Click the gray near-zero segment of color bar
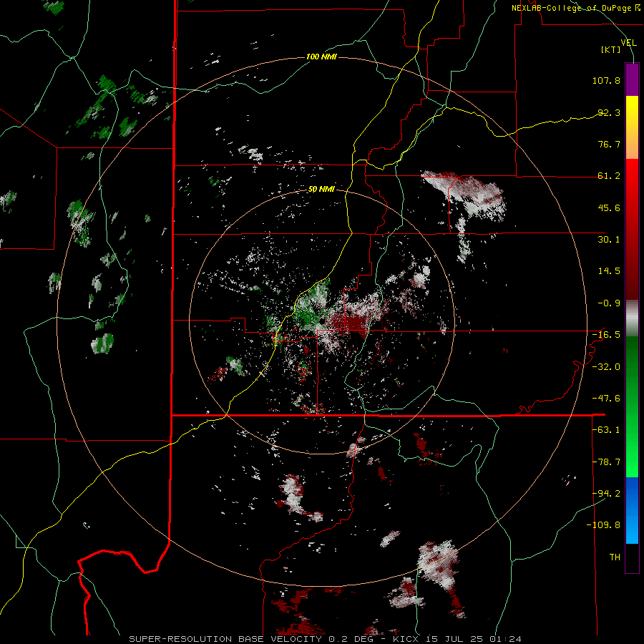 (632, 318)
